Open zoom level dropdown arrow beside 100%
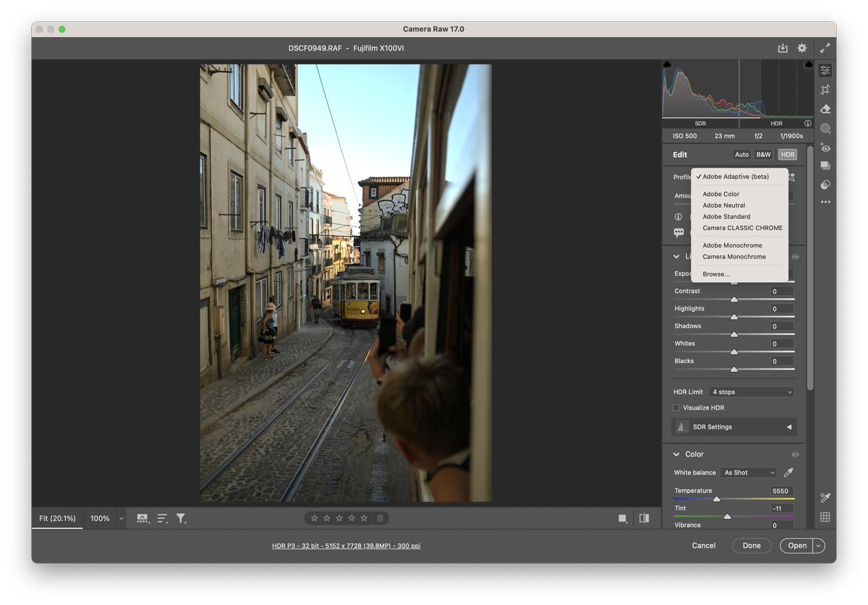 tap(121, 518)
